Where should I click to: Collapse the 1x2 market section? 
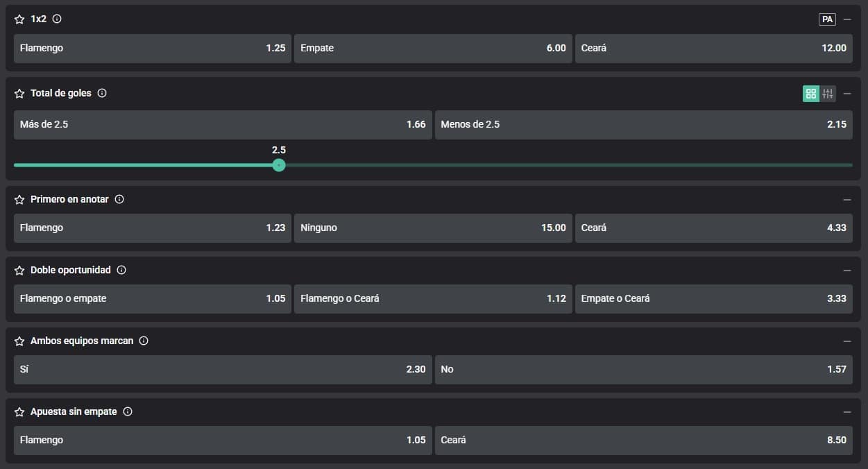click(x=846, y=19)
